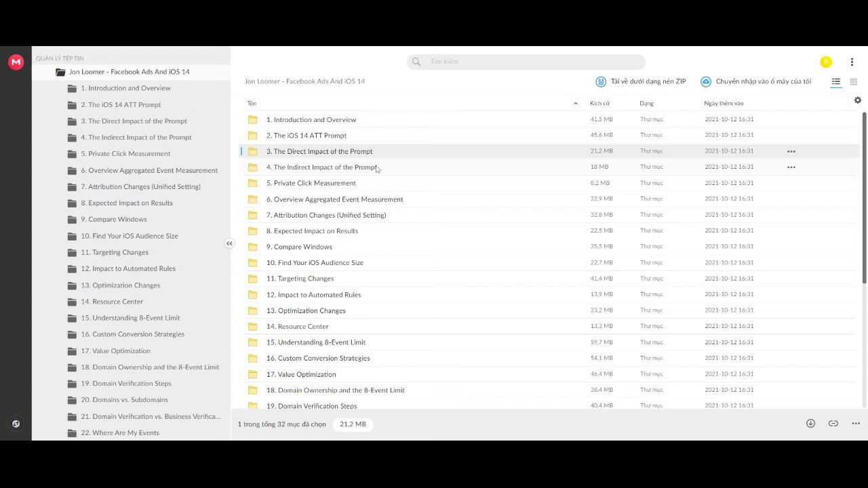Click the file list vertical scrollbar
This screenshot has width=868, height=488.
tap(864, 197)
